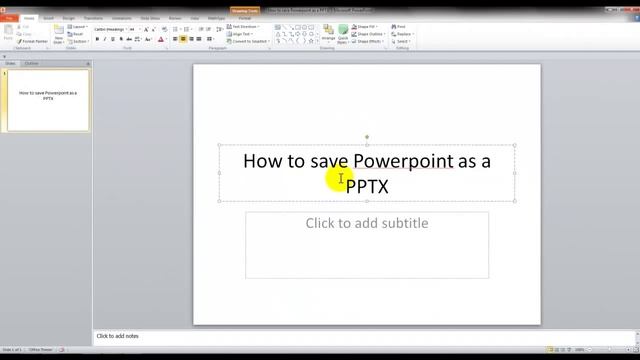Select slide 1 thumbnail in Slides pane

[x=48, y=100]
